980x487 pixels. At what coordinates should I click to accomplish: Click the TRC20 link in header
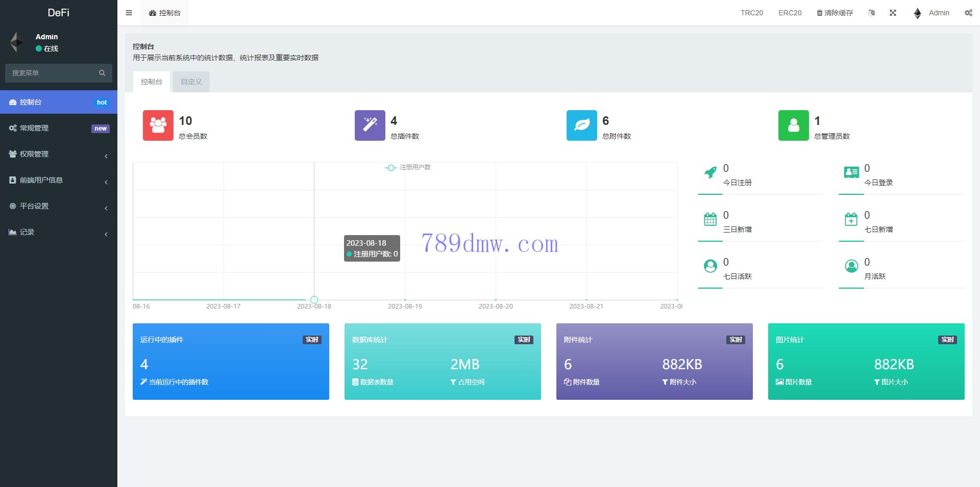coord(751,13)
